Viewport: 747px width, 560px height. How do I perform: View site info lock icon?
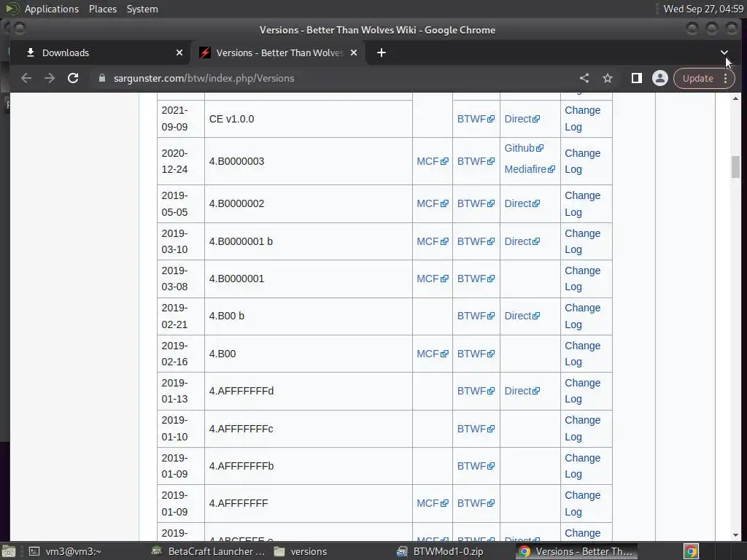tap(102, 78)
